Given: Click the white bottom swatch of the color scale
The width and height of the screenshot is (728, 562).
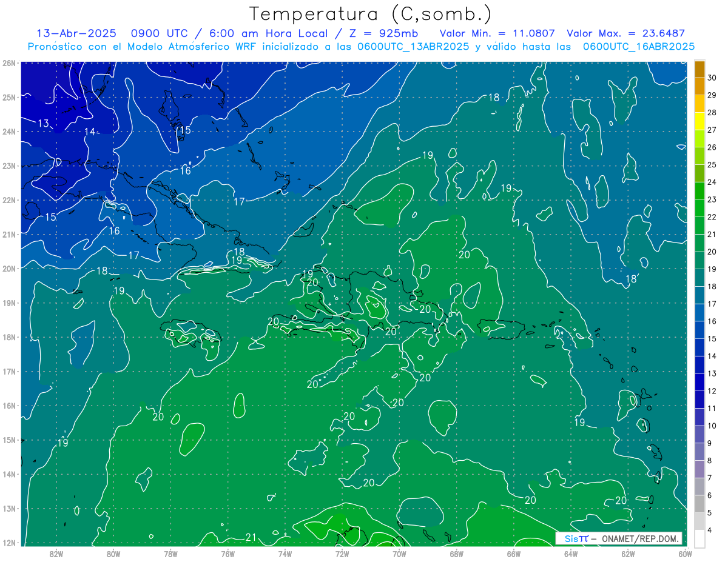Looking at the screenshot, I should coord(699,538).
